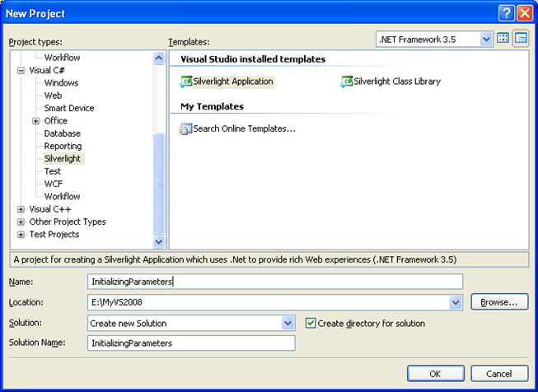Select Workflow under Visual C#
This screenshot has width=538, height=392.
click(x=62, y=197)
